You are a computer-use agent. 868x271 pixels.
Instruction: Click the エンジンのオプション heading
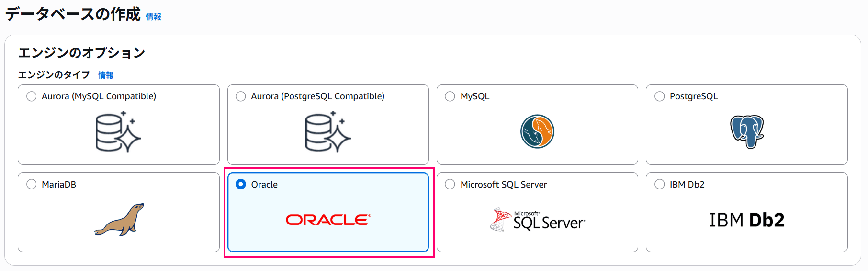click(x=81, y=53)
